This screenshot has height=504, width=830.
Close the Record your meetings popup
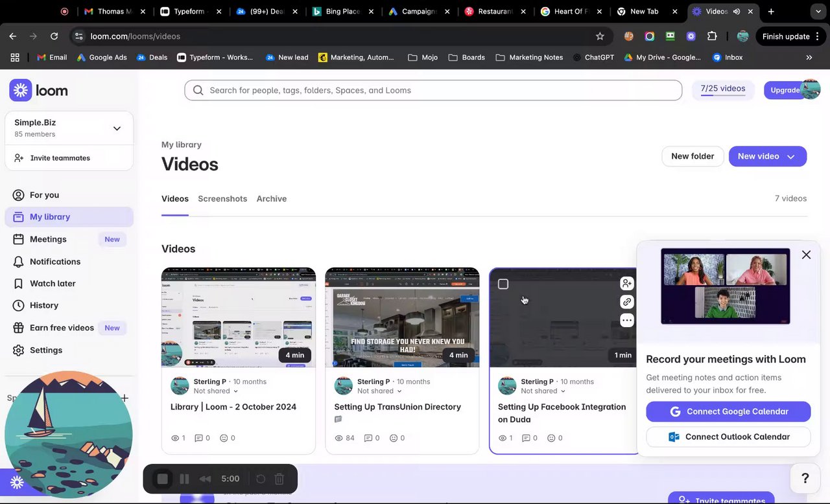click(806, 255)
